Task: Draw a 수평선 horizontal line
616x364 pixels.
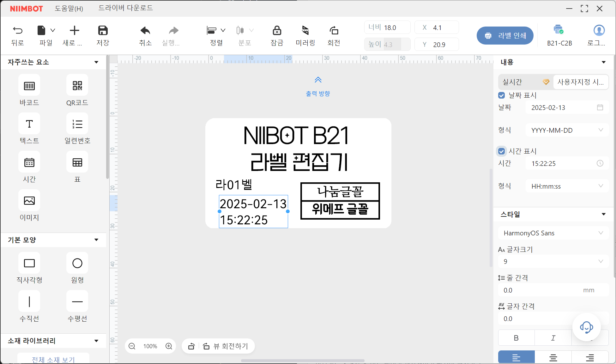Action: pyautogui.click(x=77, y=301)
